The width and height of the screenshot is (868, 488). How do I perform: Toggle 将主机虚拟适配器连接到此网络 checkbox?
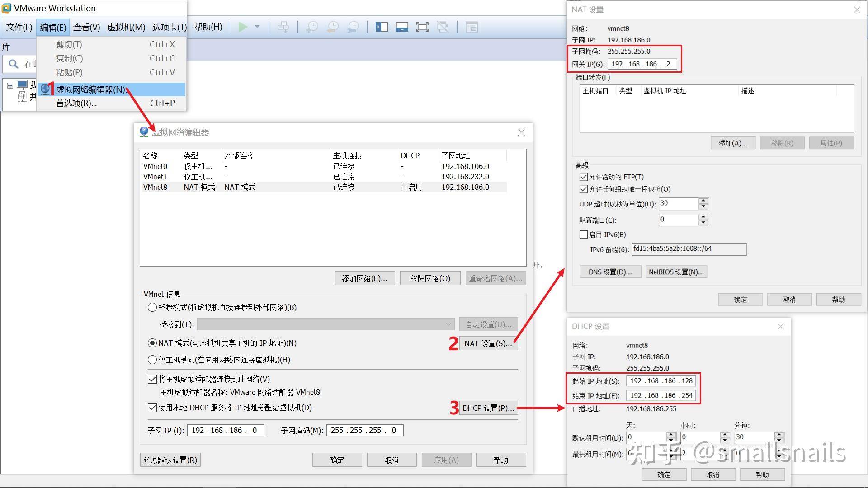[152, 379]
